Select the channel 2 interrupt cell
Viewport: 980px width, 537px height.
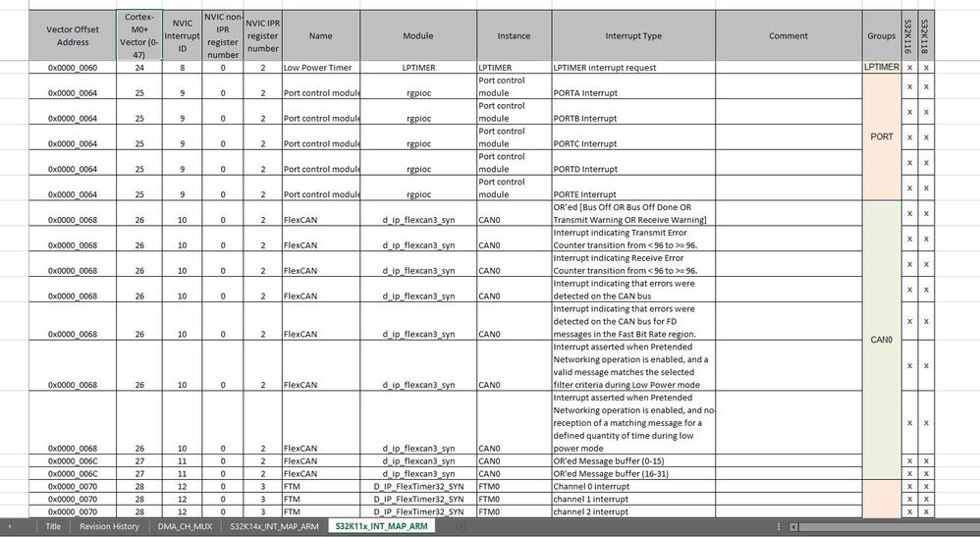pyautogui.click(x=633, y=511)
